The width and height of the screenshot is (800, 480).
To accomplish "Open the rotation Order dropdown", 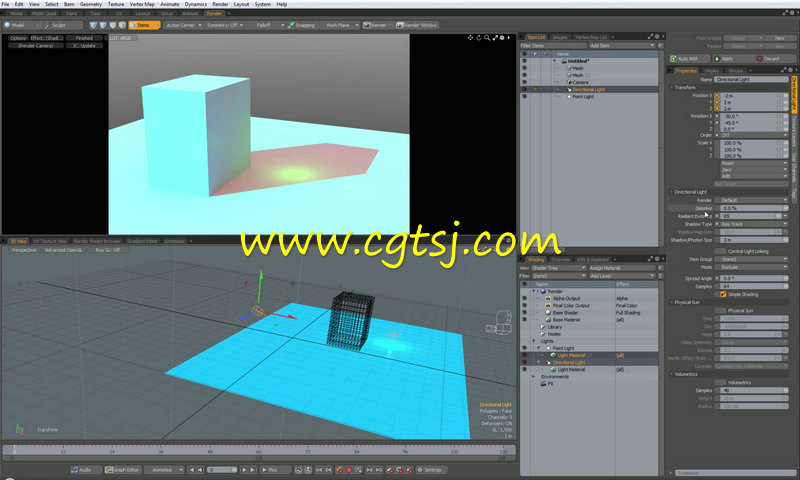I will tap(754, 135).
